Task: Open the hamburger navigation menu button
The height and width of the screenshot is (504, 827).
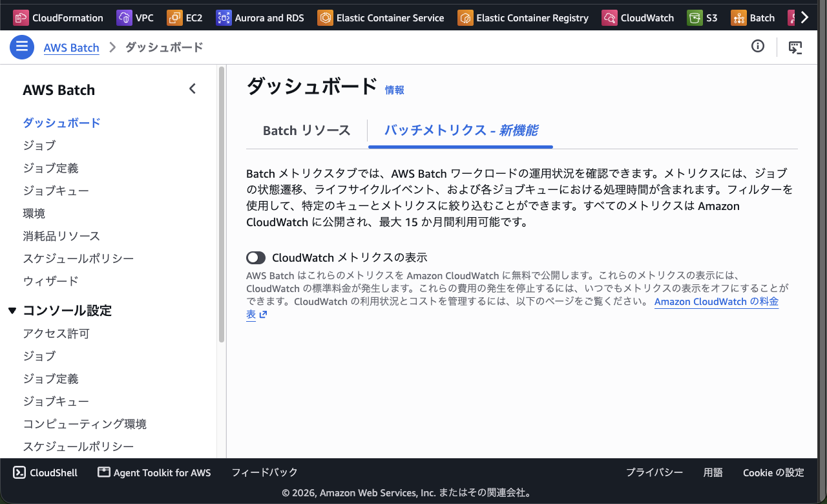Action: point(22,47)
